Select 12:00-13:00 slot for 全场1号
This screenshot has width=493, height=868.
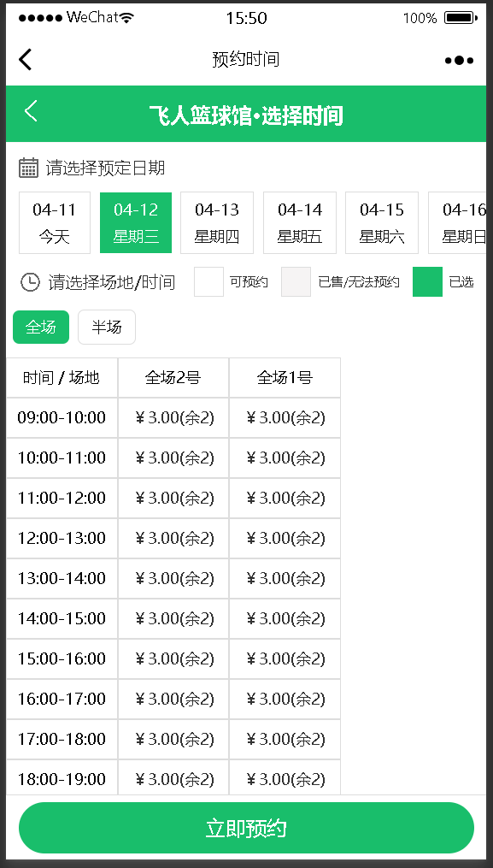(285, 538)
